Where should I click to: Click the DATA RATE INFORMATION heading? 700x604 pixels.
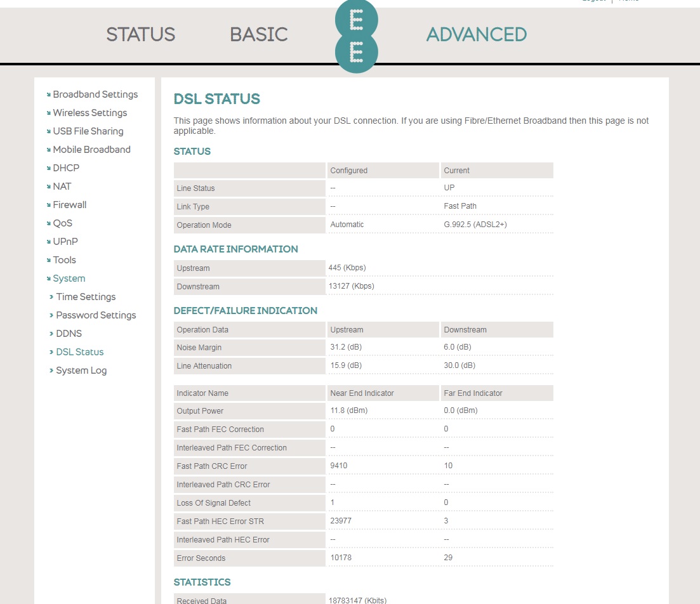[235, 249]
